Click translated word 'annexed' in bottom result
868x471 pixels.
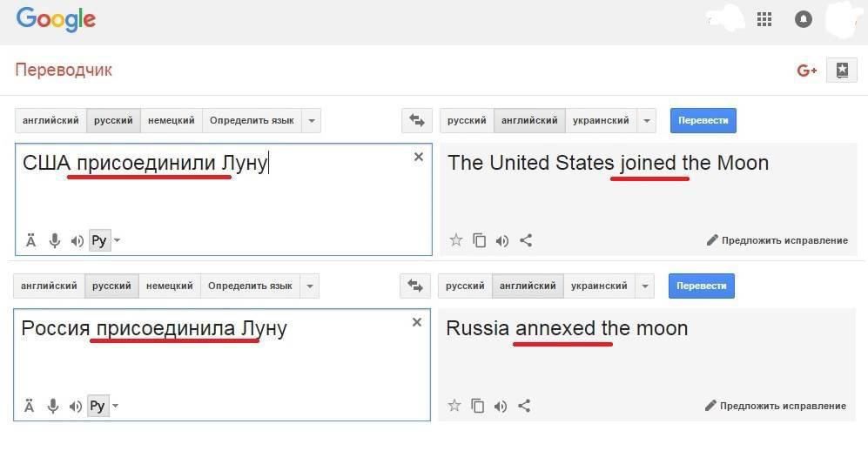(555, 329)
